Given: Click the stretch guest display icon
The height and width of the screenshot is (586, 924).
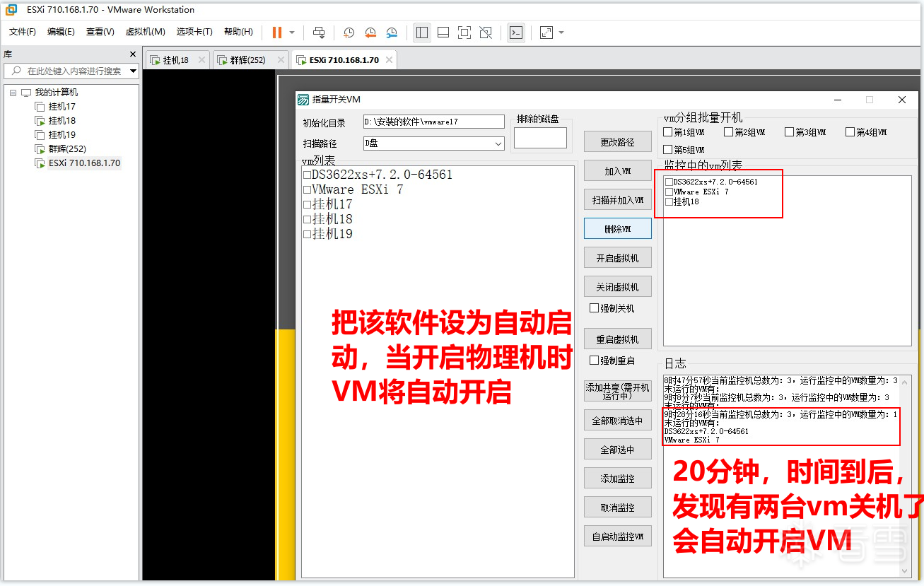Looking at the screenshot, I should [546, 32].
